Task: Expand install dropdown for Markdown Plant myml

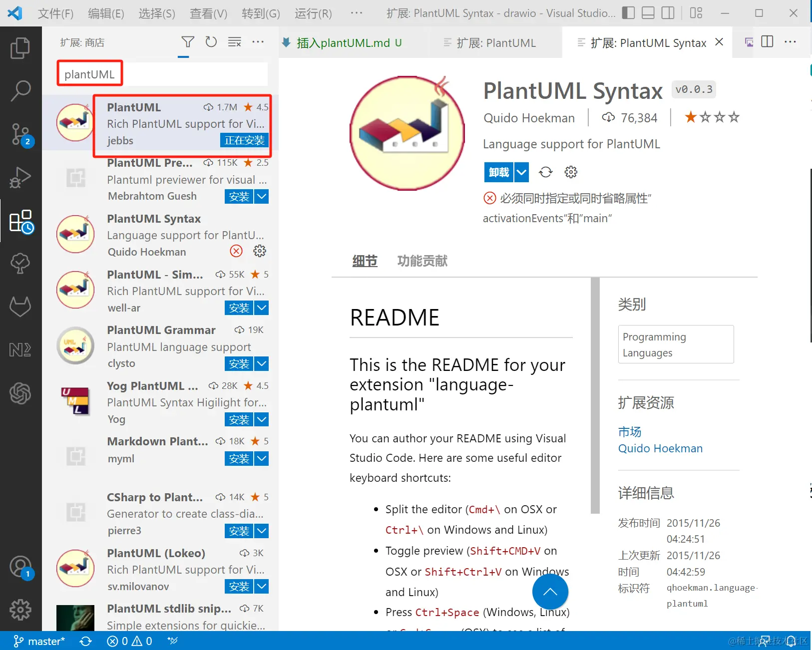Action: coord(262,458)
